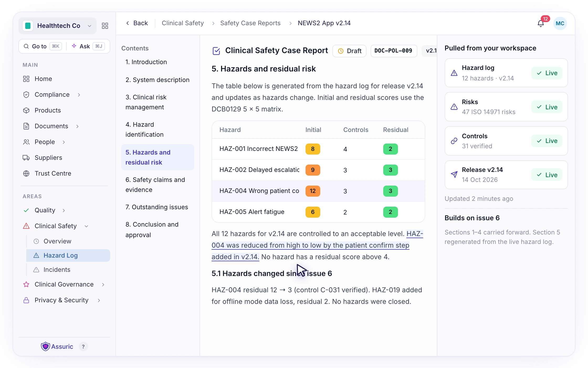Screen dimensions: 588x368
Task: Click the Release v2.14 paper plane icon
Action: tap(454, 175)
